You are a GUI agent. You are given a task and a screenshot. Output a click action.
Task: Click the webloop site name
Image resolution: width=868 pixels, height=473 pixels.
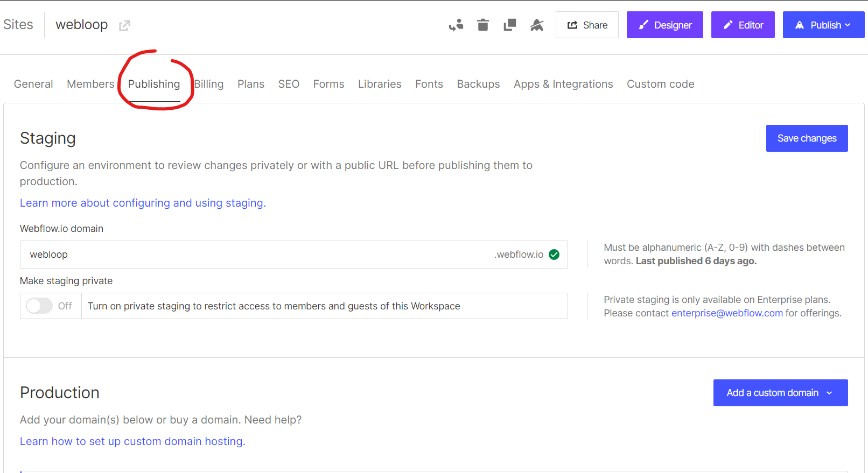82,25
